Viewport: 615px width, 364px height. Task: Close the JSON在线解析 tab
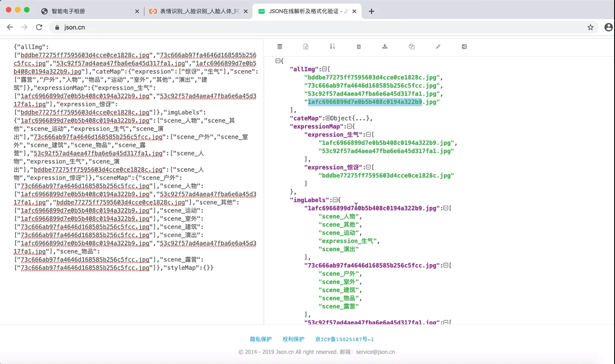(355, 11)
